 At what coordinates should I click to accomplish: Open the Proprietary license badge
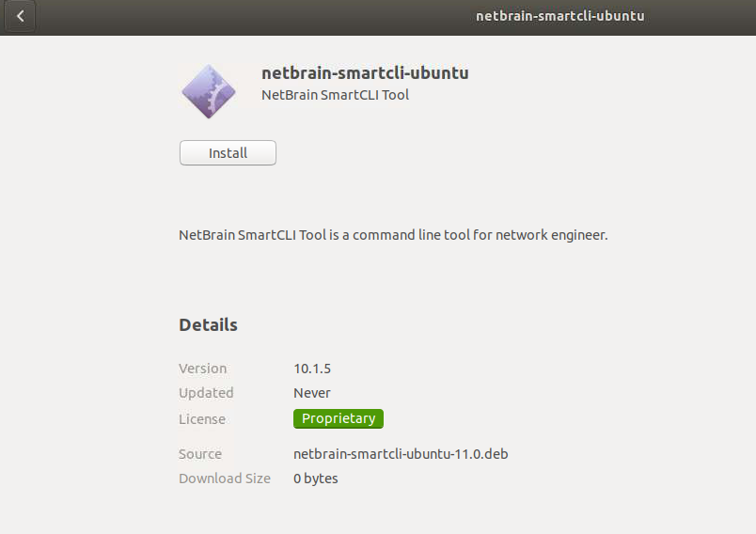tap(339, 418)
